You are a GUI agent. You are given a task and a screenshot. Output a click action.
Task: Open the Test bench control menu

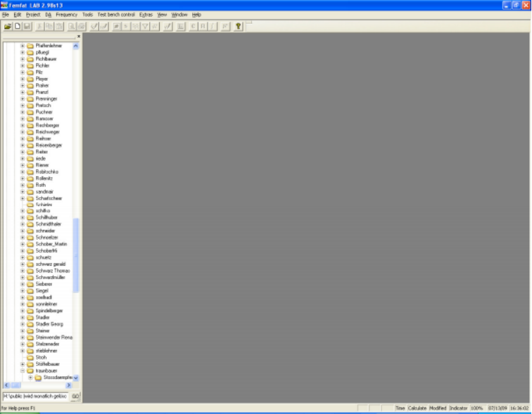coord(116,15)
